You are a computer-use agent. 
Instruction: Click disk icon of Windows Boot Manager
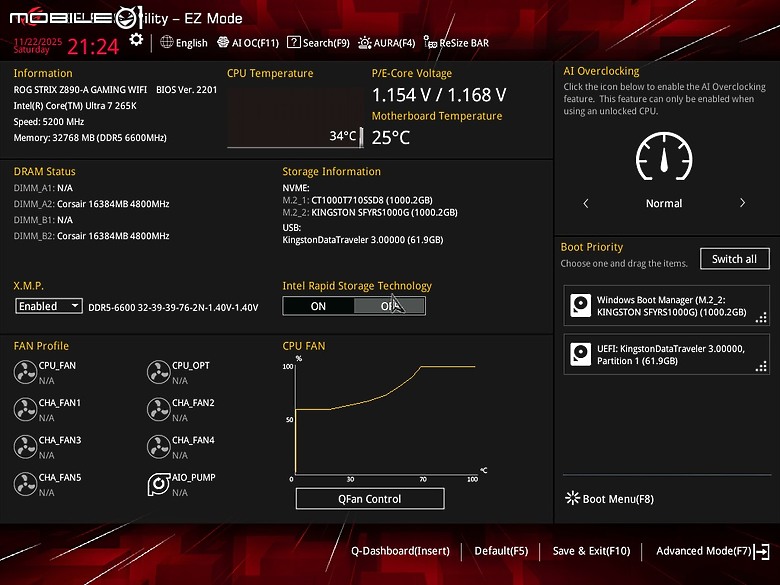(x=581, y=306)
